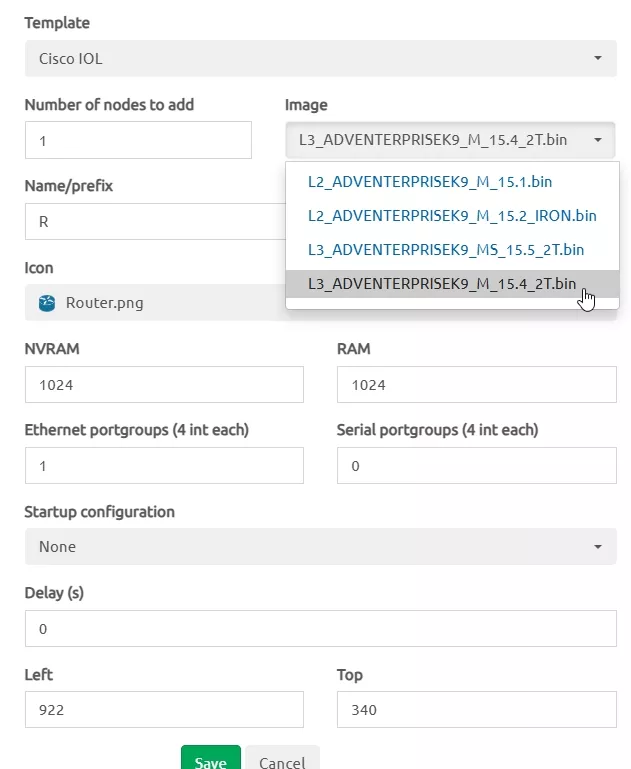Open the Icon selector showing Router.png
This screenshot has height=769, width=631.
tap(155, 303)
